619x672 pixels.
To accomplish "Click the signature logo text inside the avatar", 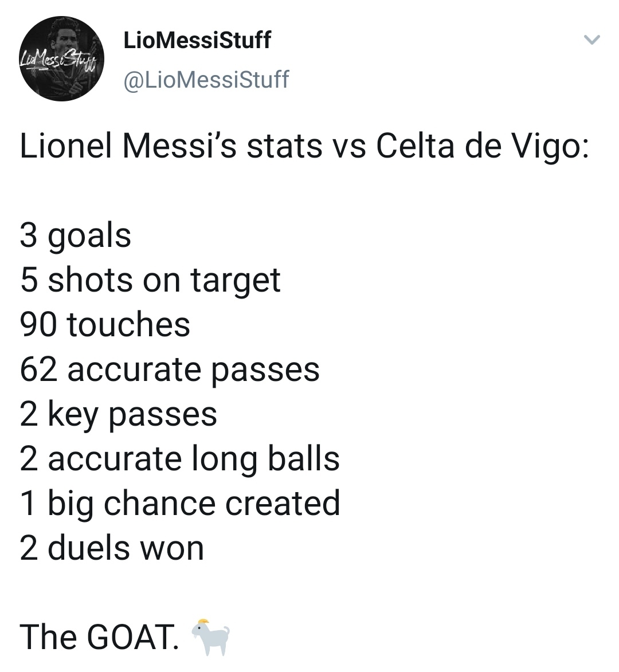I will (62, 58).
